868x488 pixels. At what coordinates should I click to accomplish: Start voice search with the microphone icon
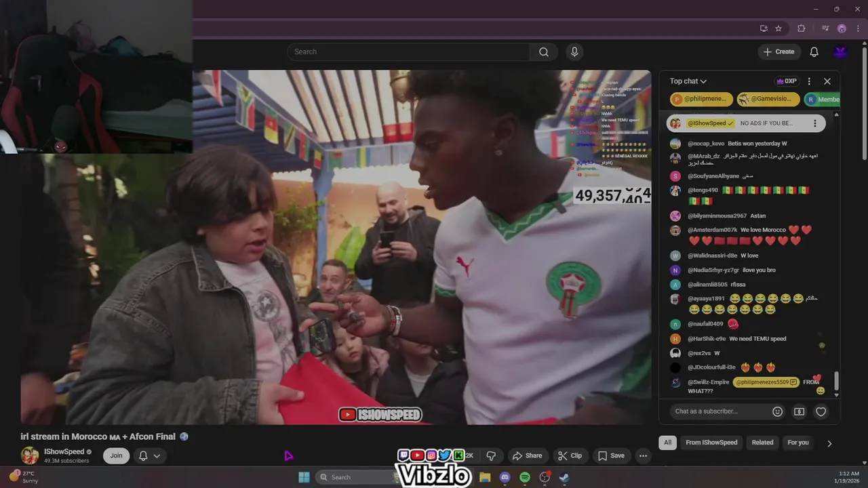574,52
